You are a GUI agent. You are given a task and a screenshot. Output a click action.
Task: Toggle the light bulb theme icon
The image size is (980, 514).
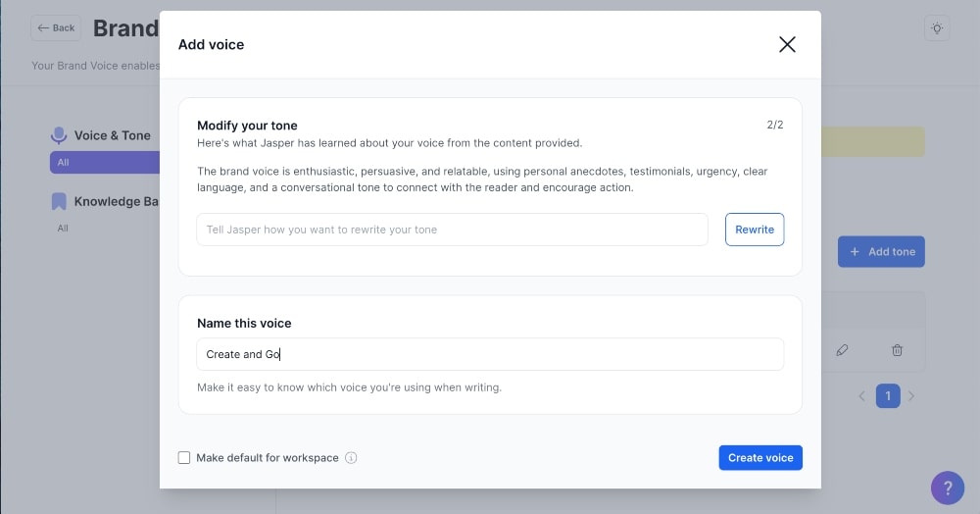click(x=937, y=28)
